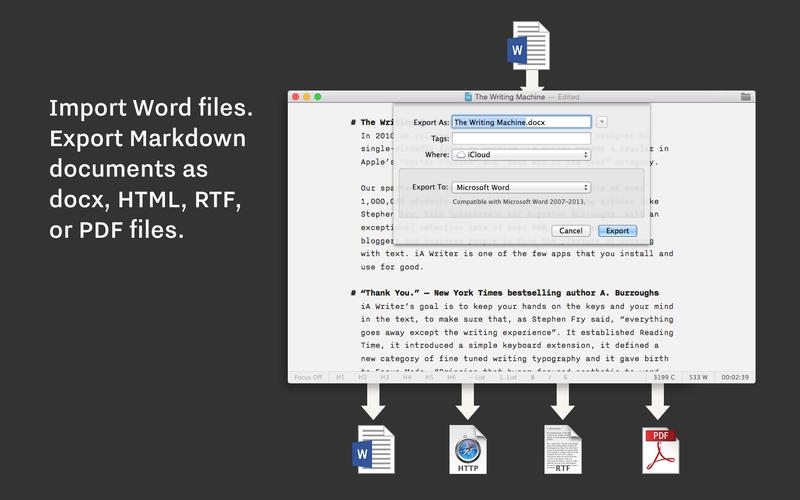Apply H1 heading from status bar

pyautogui.click(x=340, y=377)
